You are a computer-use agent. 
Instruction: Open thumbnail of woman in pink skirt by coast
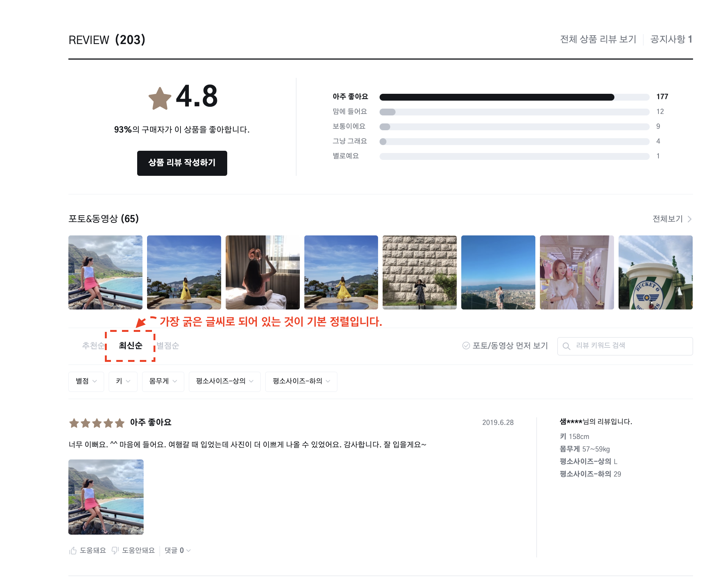point(105,272)
